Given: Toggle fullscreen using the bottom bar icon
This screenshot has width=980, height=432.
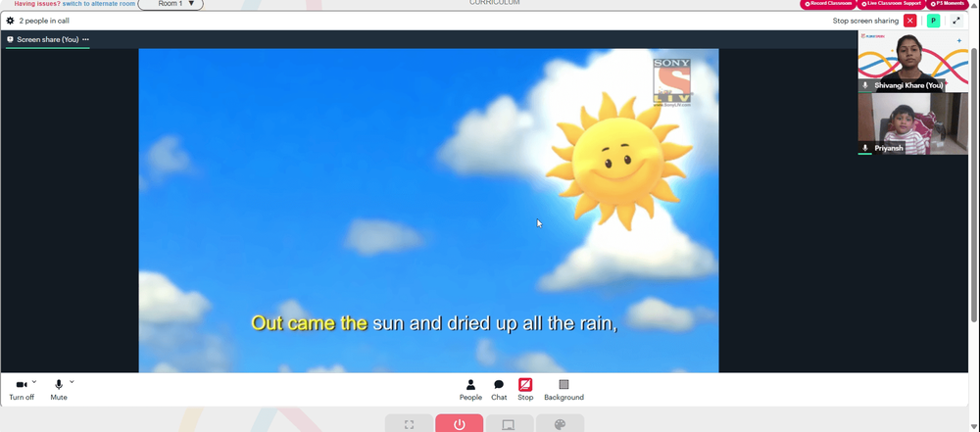Looking at the screenshot, I should [x=409, y=424].
